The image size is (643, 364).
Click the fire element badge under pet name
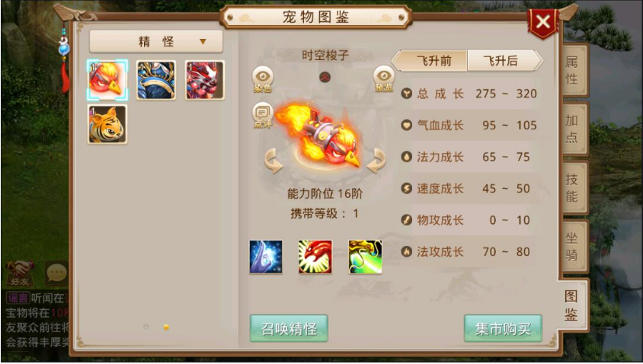click(325, 77)
